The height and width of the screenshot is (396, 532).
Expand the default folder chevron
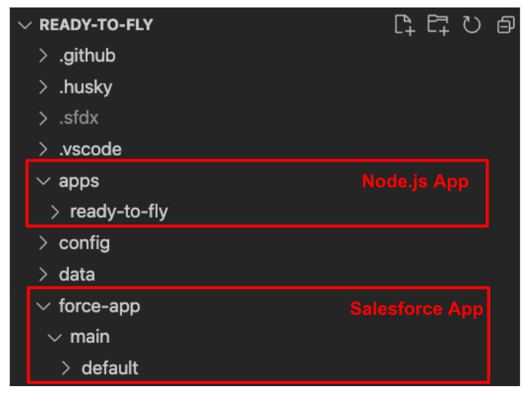pyautogui.click(x=66, y=368)
